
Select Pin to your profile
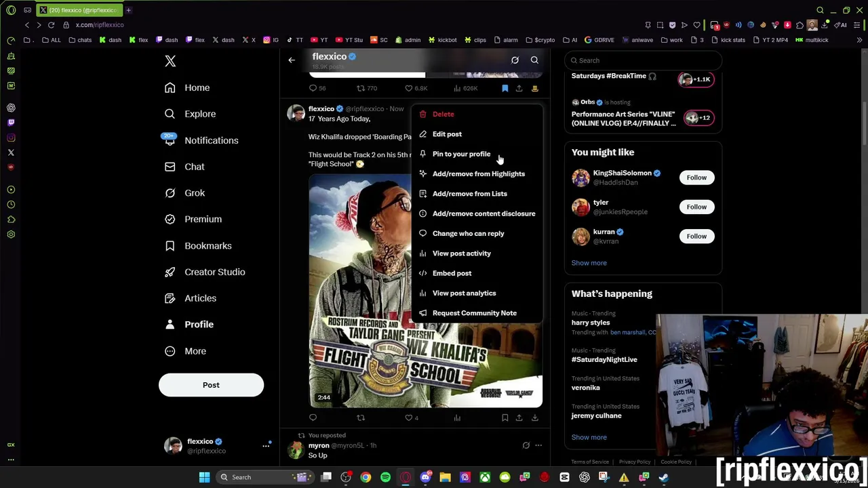click(477, 154)
